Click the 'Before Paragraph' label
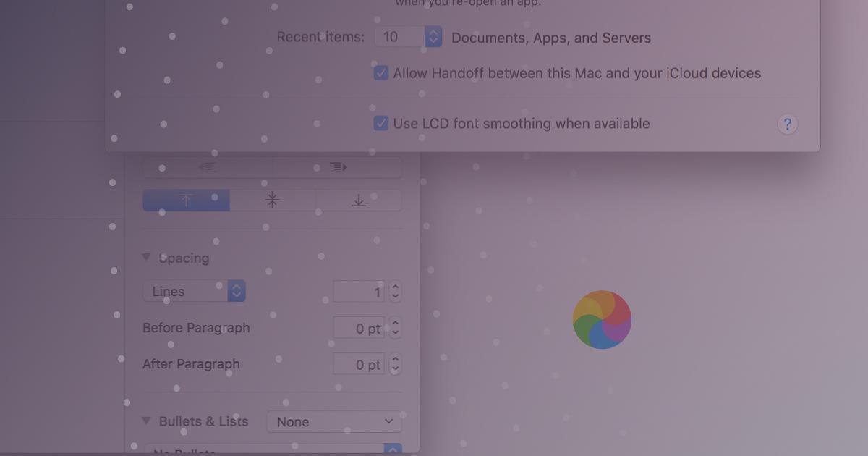Image resolution: width=868 pixels, height=456 pixels. [196, 328]
